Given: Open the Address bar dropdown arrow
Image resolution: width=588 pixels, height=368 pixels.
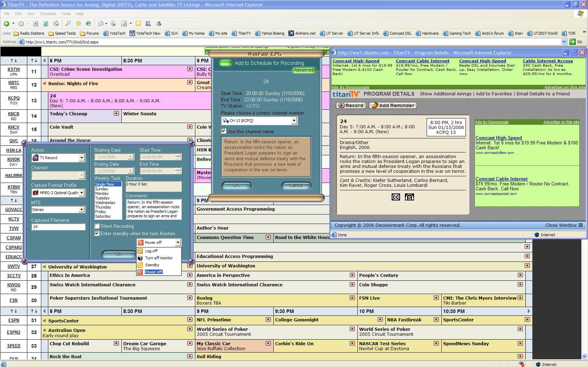Looking at the screenshot, I should 564,42.
